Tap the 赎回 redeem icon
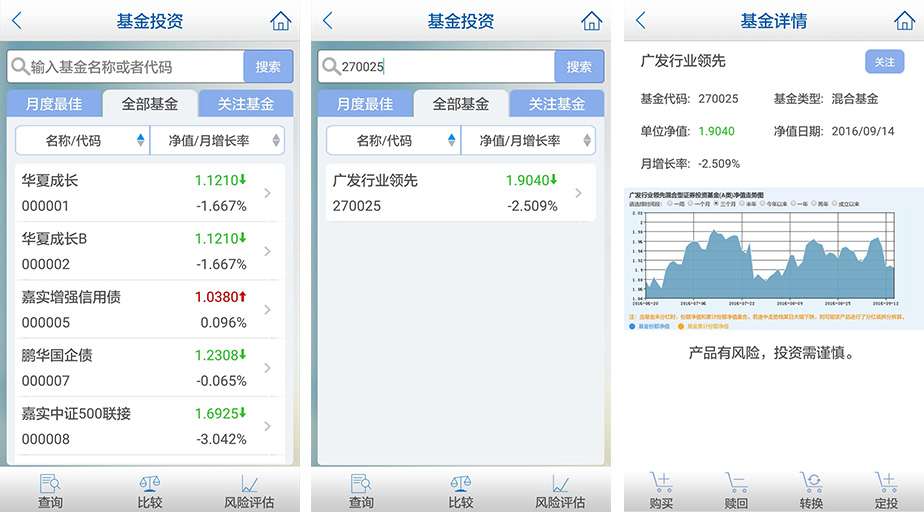The height and width of the screenshot is (512, 924). coord(736,490)
